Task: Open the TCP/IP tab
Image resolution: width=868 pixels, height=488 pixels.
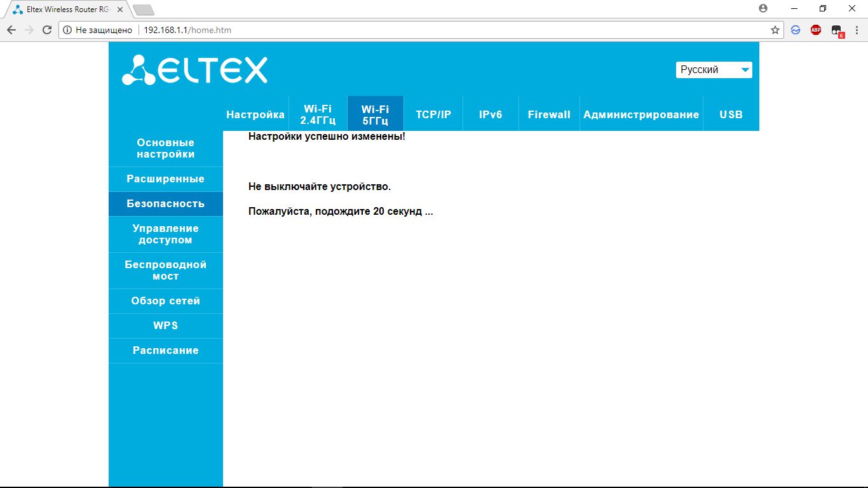Action: pos(433,114)
